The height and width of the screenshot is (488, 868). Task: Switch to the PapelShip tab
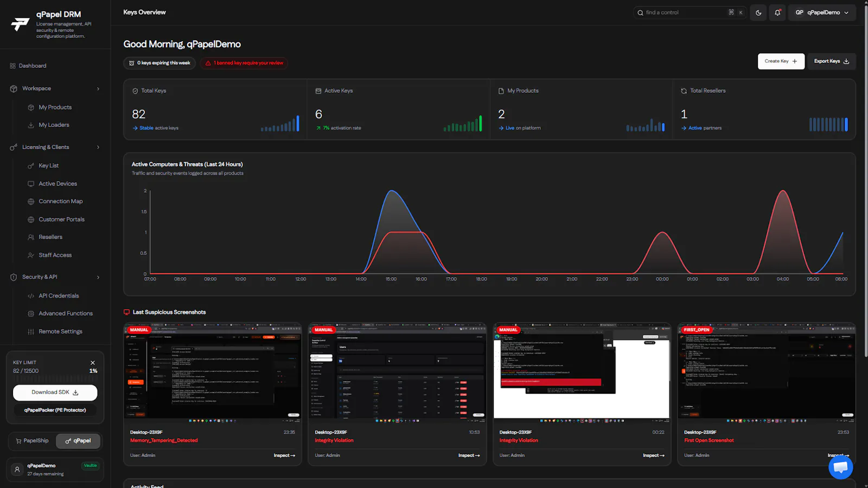click(x=33, y=441)
